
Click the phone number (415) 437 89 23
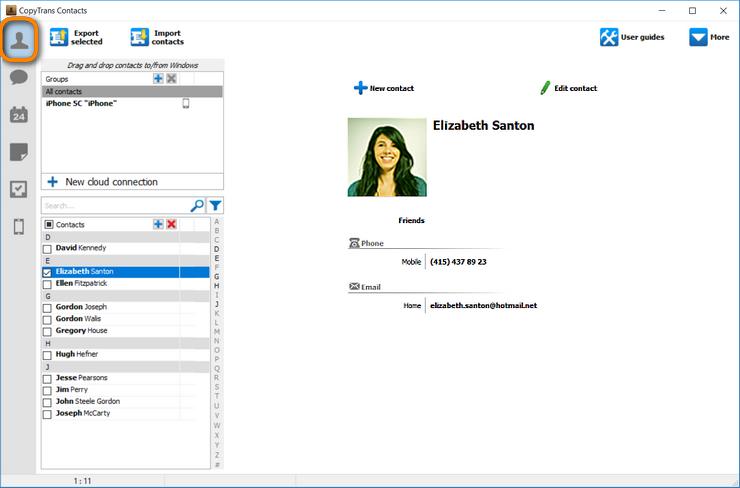pos(458,262)
